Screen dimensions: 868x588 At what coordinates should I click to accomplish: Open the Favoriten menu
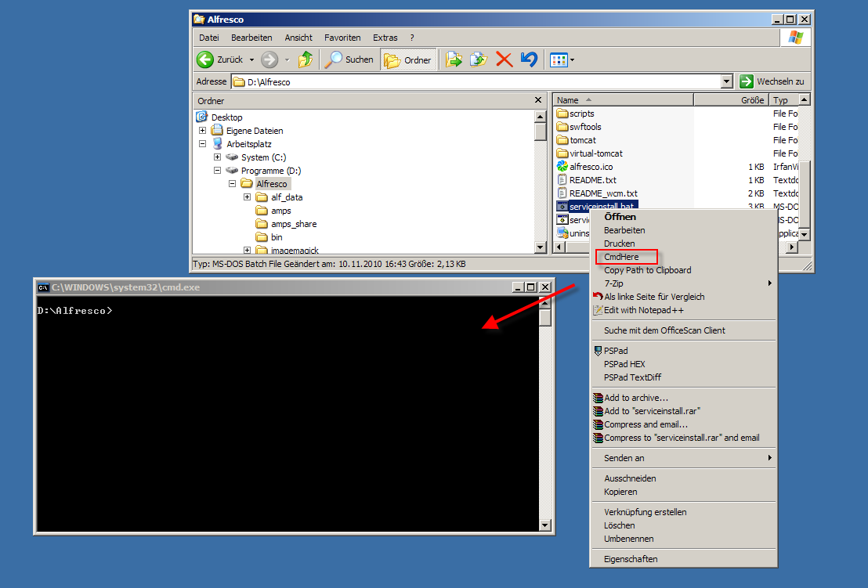342,38
